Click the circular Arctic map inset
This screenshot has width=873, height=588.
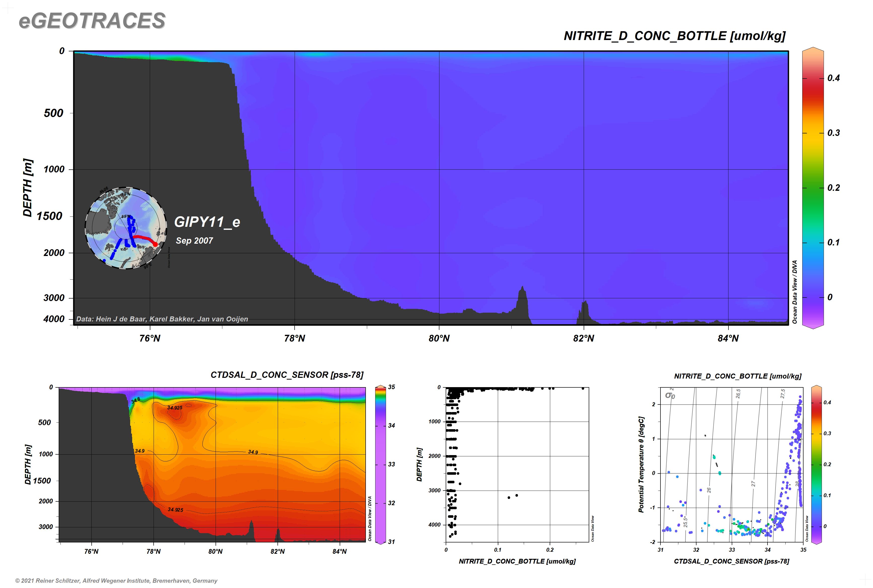pos(126,228)
